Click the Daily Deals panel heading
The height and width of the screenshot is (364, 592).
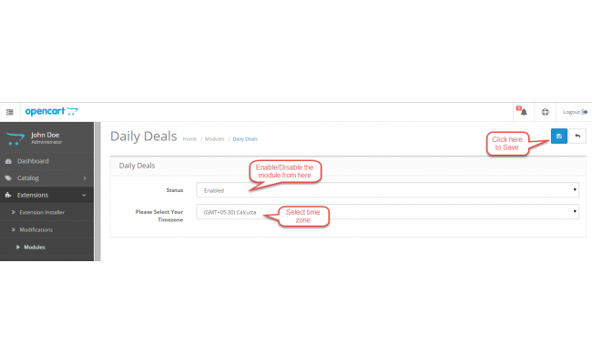[x=137, y=166]
